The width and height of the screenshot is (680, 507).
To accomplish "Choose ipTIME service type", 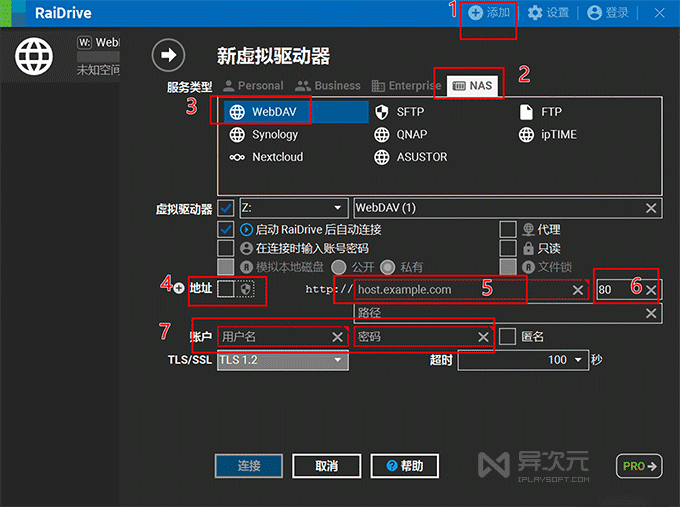I will (x=548, y=134).
